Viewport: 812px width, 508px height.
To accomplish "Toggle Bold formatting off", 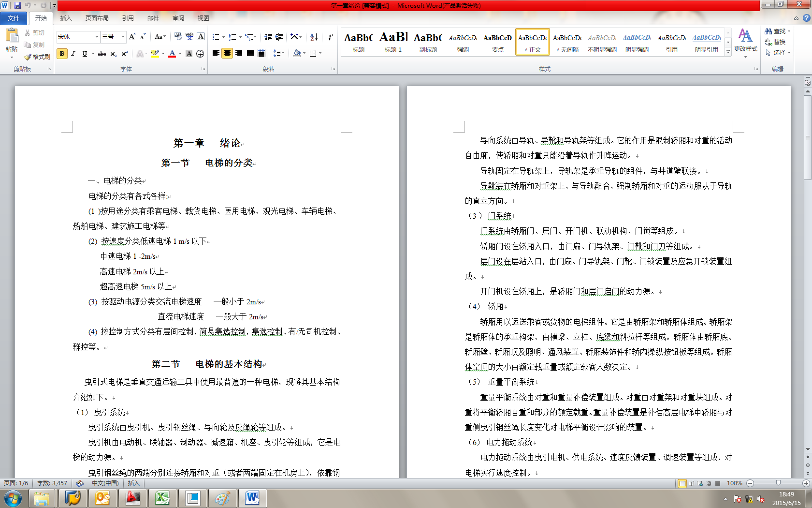I will pos(62,54).
